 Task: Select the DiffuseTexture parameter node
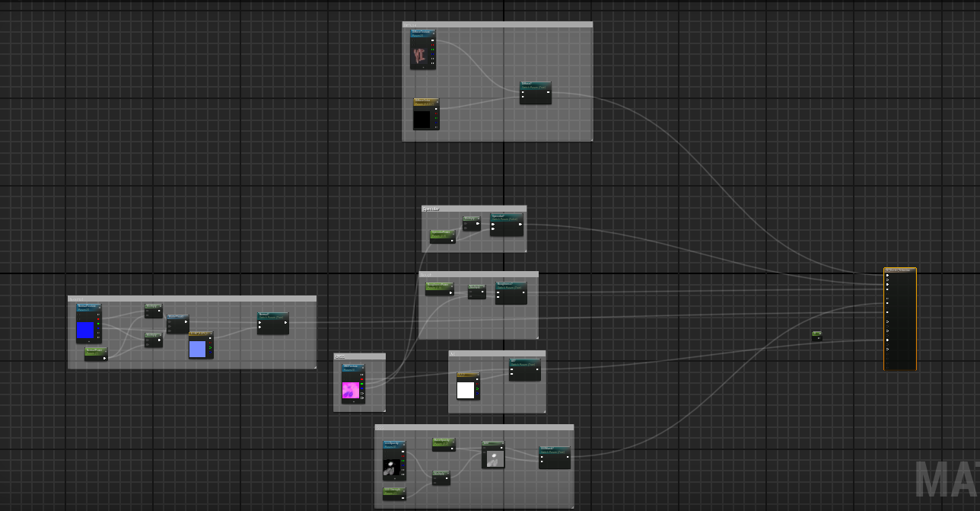(x=423, y=50)
